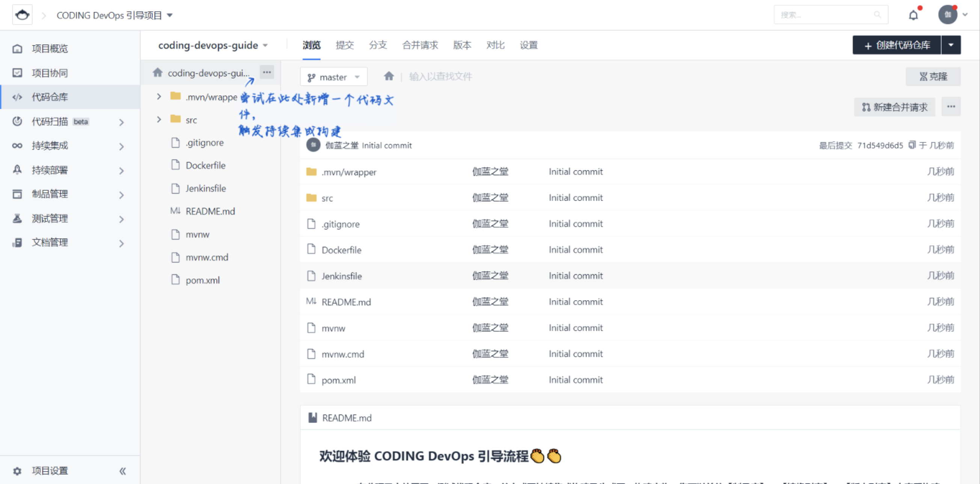Open pom.xml in the file list
The height and width of the screenshot is (484, 980).
pyautogui.click(x=339, y=380)
